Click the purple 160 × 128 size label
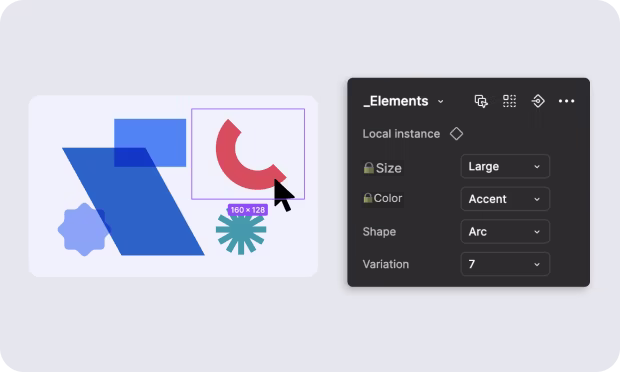This screenshot has height=372, width=620. (248, 210)
